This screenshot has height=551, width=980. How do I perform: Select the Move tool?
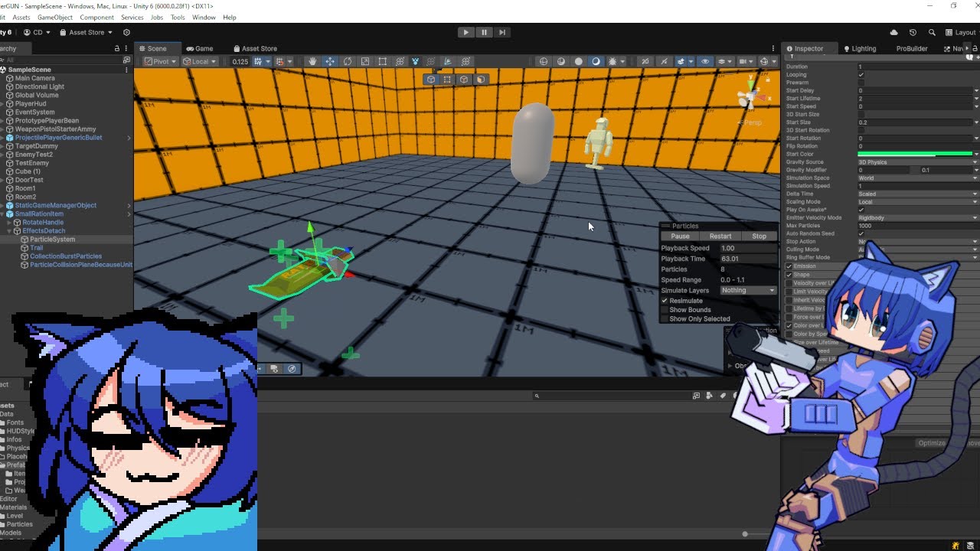click(330, 61)
